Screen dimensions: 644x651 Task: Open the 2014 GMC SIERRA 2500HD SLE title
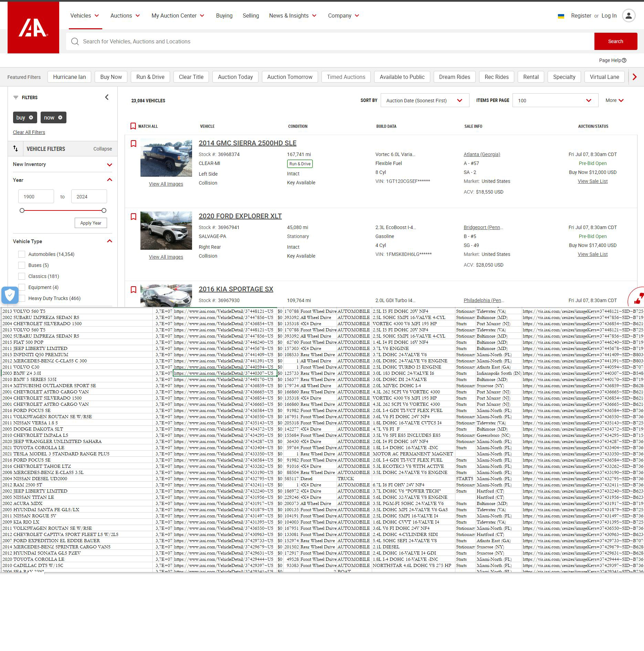point(247,143)
